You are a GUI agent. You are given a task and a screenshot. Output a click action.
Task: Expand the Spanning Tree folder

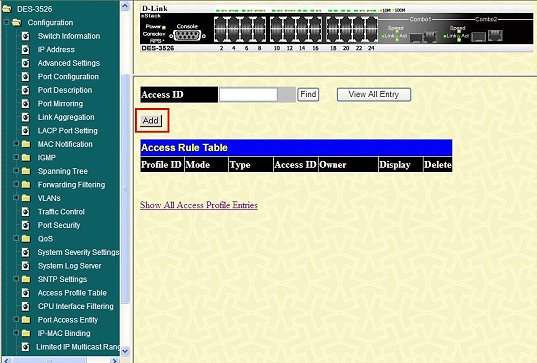(15, 171)
